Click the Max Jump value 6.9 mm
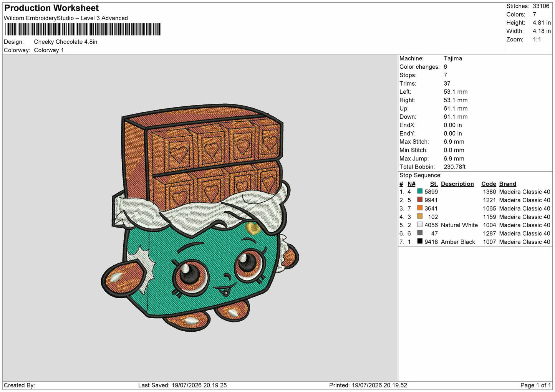This screenshot has height=392, width=555. (454, 159)
